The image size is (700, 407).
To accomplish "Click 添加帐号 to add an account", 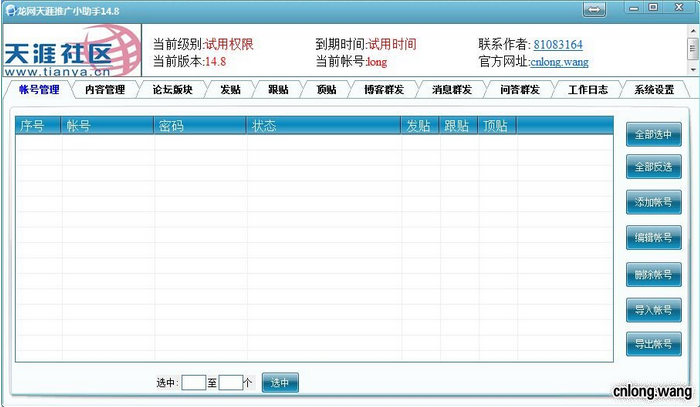I will (654, 202).
